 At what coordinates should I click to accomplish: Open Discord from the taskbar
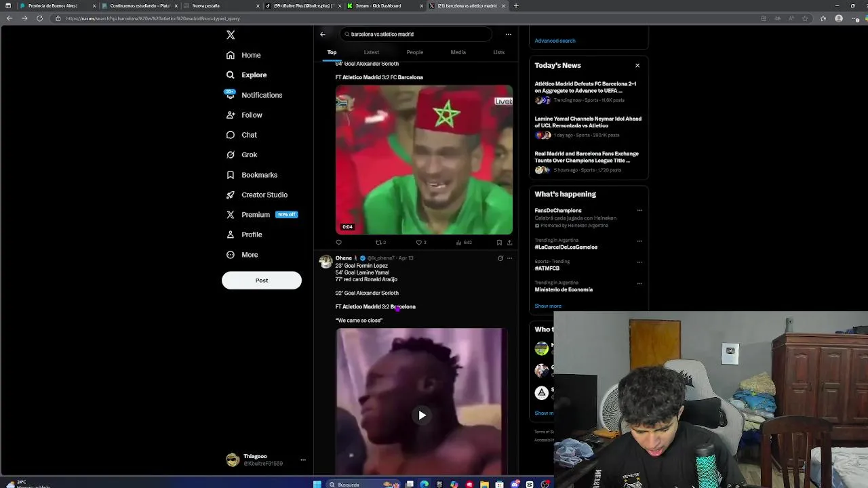(x=515, y=484)
